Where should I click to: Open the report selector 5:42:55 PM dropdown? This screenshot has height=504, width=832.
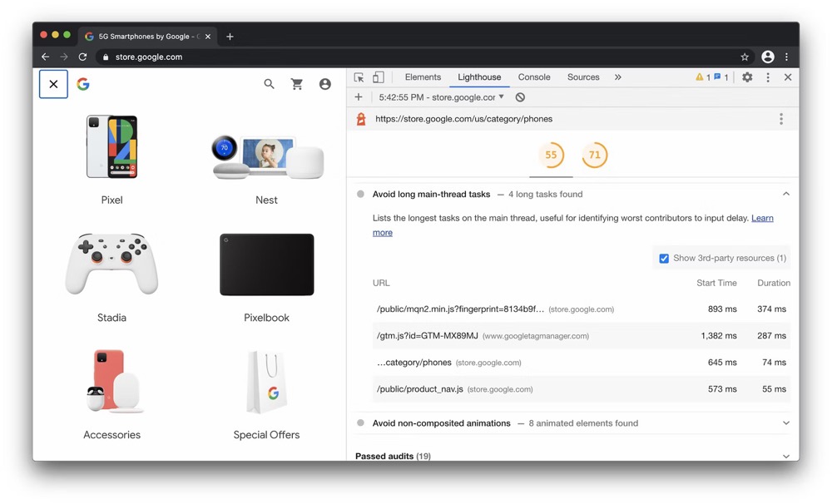coord(442,97)
